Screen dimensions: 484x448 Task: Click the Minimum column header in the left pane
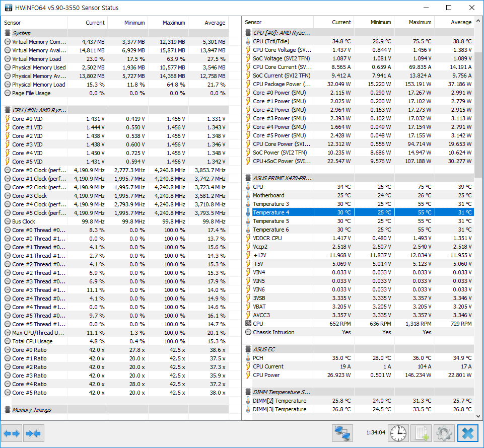pyautogui.click(x=128, y=23)
